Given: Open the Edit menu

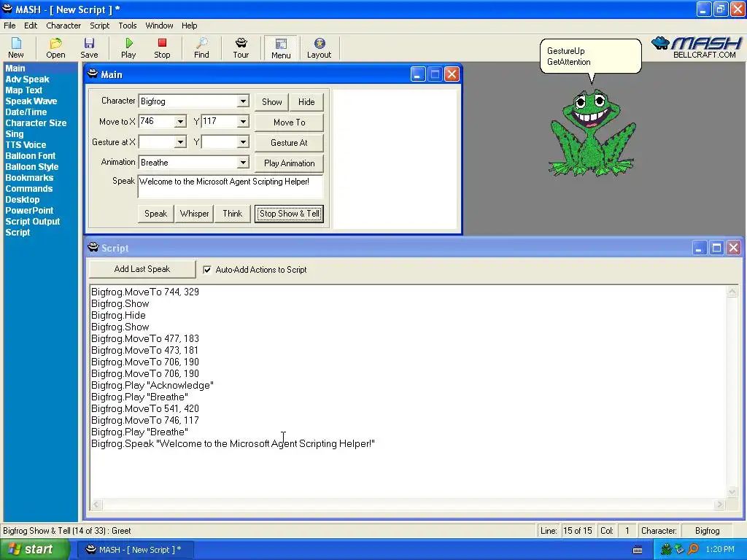Looking at the screenshot, I should tap(31, 26).
